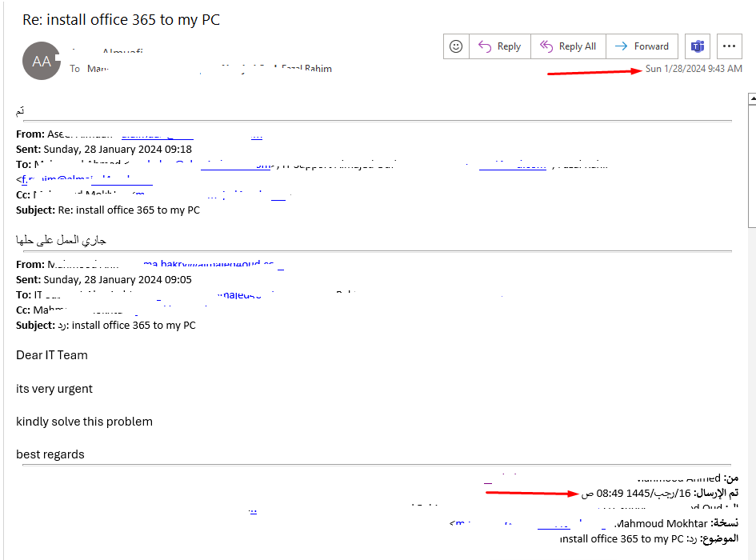This screenshot has width=756, height=560.
Task: Click the Dear IT Team message body
Action: point(51,354)
